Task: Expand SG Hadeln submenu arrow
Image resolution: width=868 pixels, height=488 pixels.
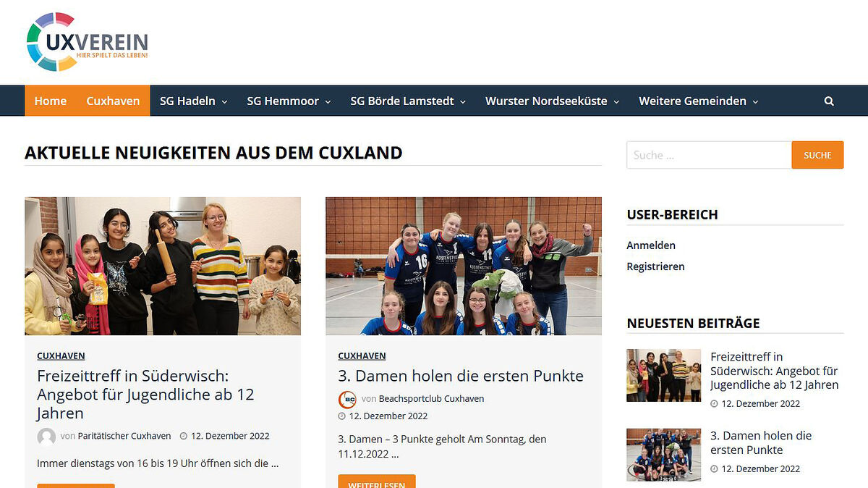Action: click(224, 102)
